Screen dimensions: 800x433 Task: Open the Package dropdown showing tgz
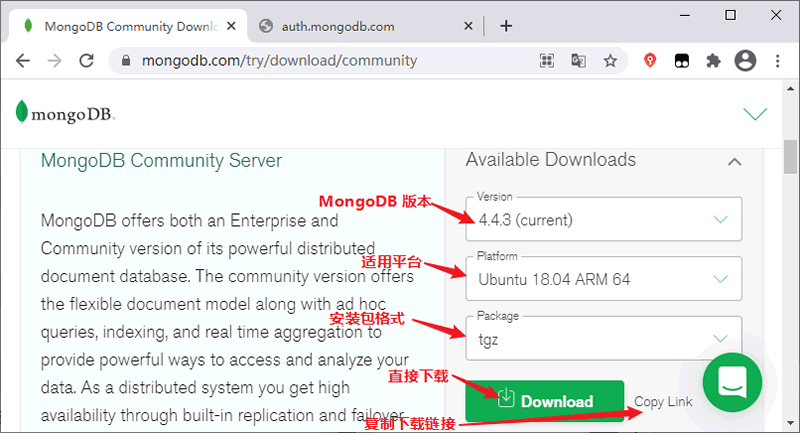tap(604, 338)
